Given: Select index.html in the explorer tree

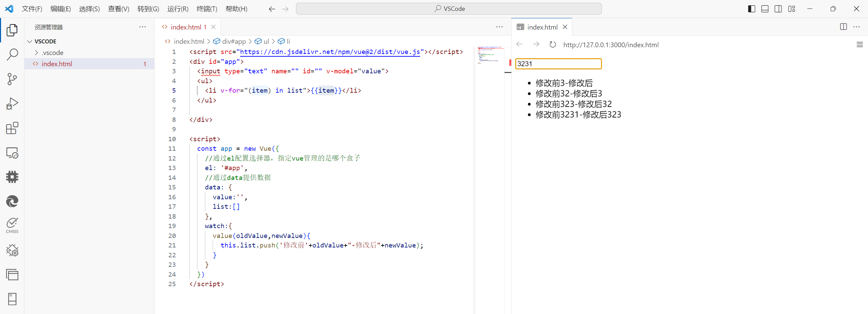Looking at the screenshot, I should (89, 64).
